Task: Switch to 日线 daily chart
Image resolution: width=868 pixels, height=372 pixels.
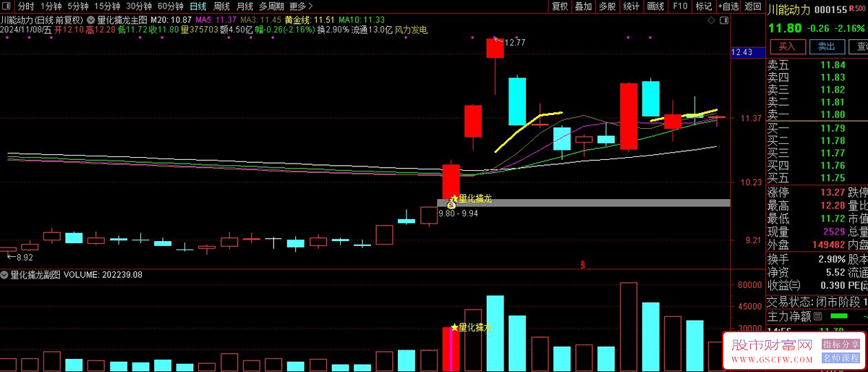Action: 197,7
